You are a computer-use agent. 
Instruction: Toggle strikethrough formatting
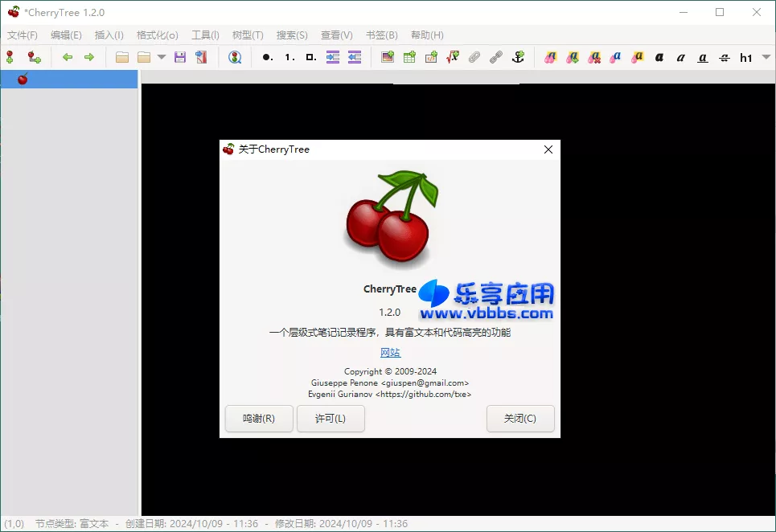[725, 57]
